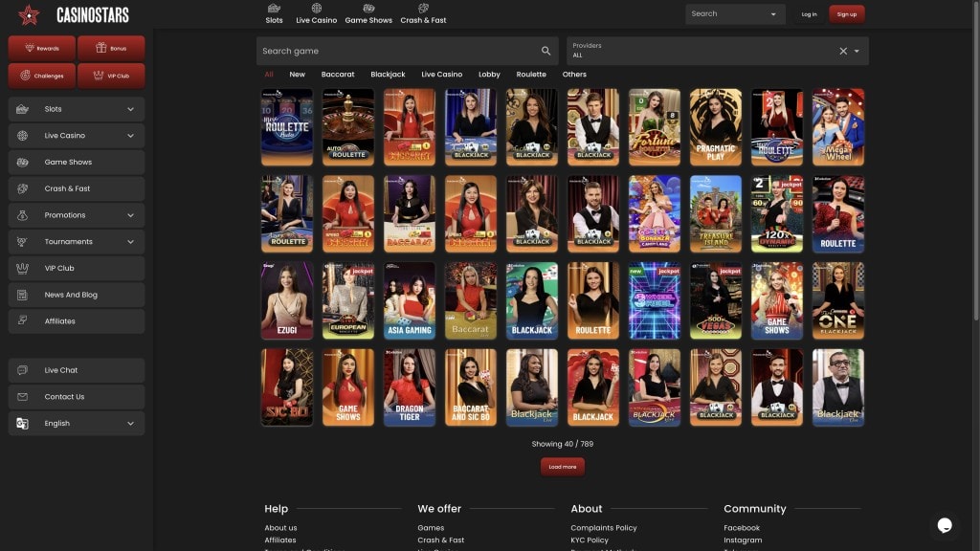This screenshot has width=980, height=551.
Task: Click the language translate icon
Action: point(23,424)
